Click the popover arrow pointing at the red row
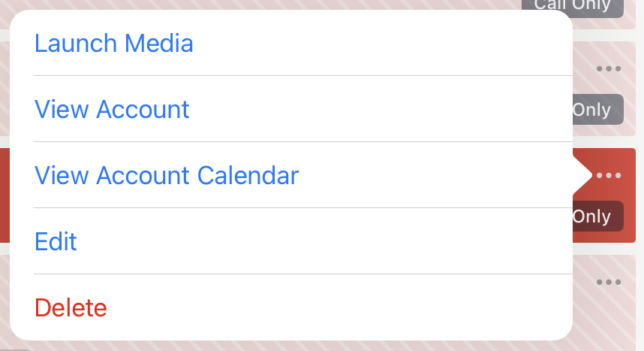Screen dimensions: 644x351 [x=581, y=175]
